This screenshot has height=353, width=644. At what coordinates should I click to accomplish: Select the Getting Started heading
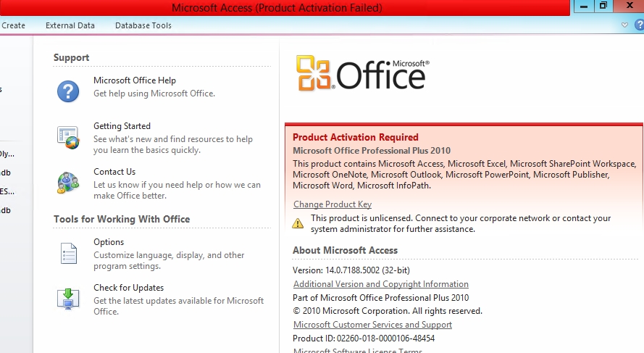click(x=122, y=126)
